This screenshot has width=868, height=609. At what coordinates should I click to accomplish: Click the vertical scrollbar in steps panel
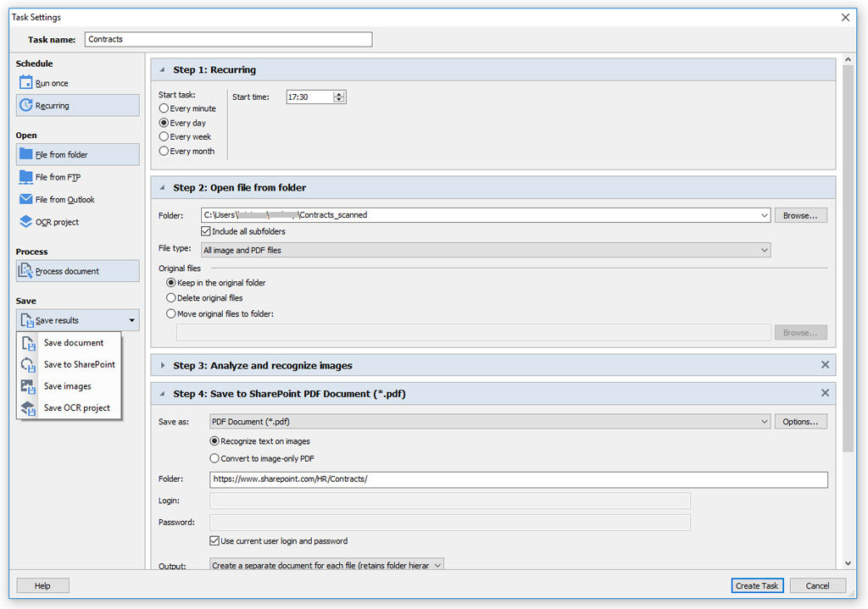848,254
